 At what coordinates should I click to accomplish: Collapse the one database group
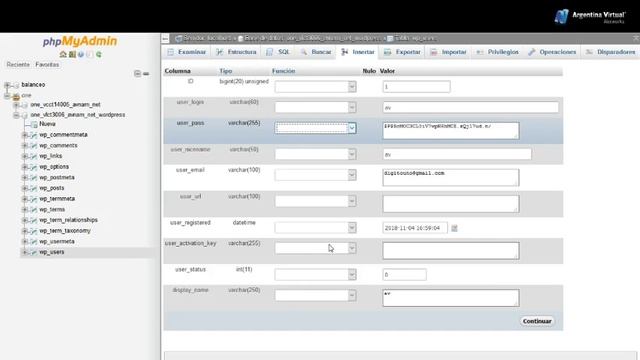tap(7, 96)
